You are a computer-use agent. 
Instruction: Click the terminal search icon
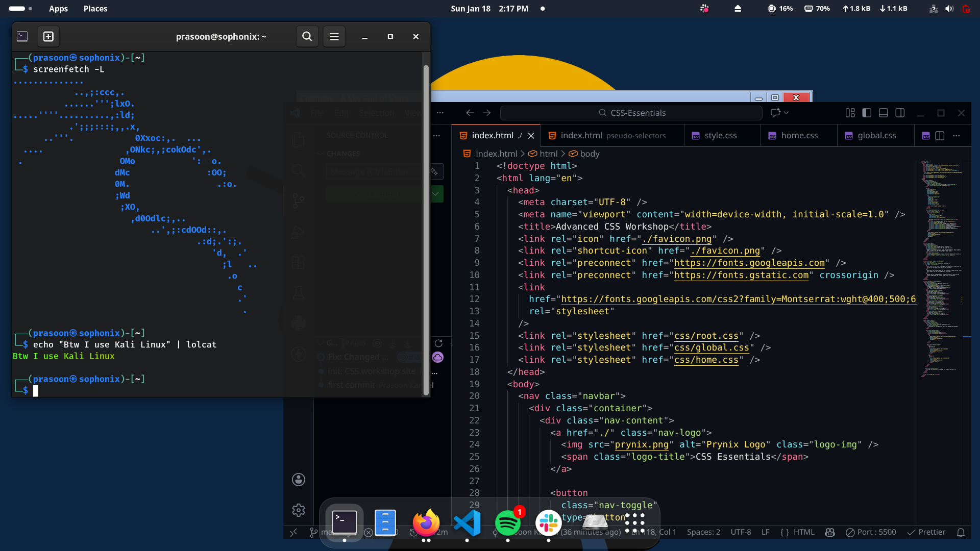[x=307, y=36]
